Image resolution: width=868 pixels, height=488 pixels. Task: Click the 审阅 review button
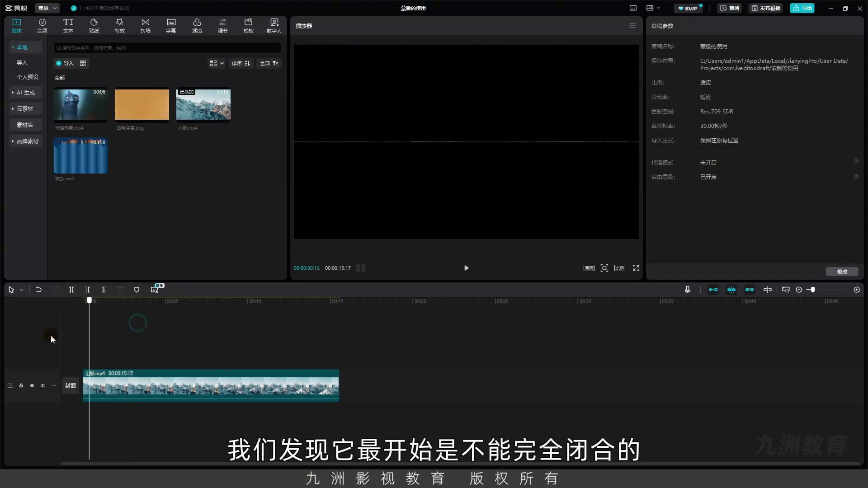[730, 8]
